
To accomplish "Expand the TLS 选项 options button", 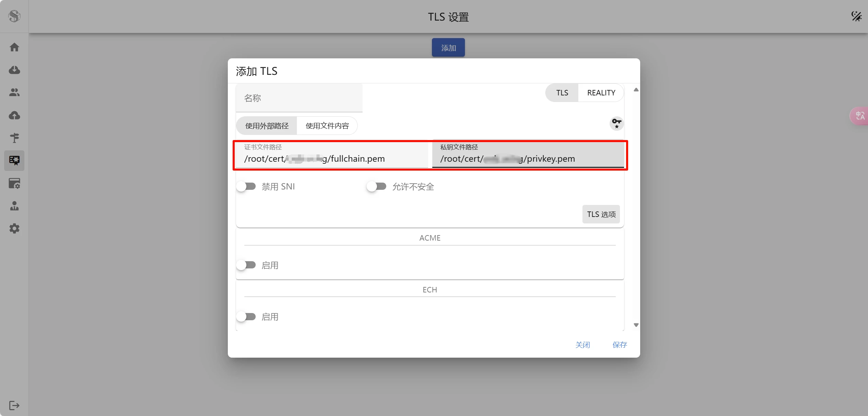I will (601, 214).
